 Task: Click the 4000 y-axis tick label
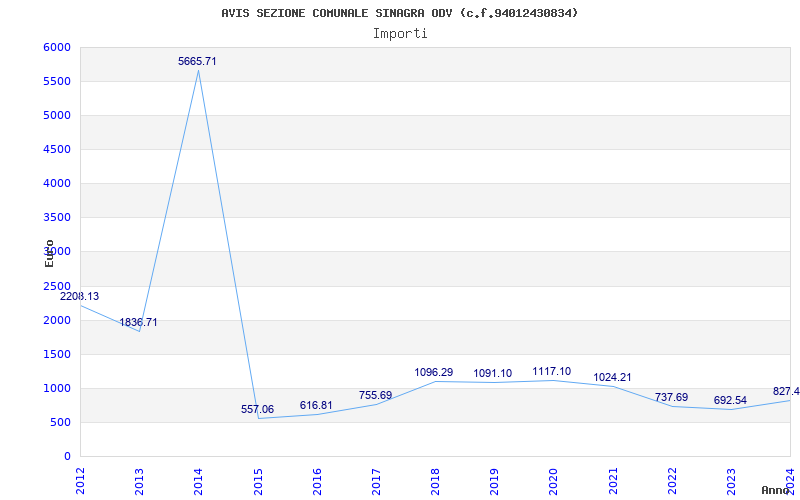57,183
